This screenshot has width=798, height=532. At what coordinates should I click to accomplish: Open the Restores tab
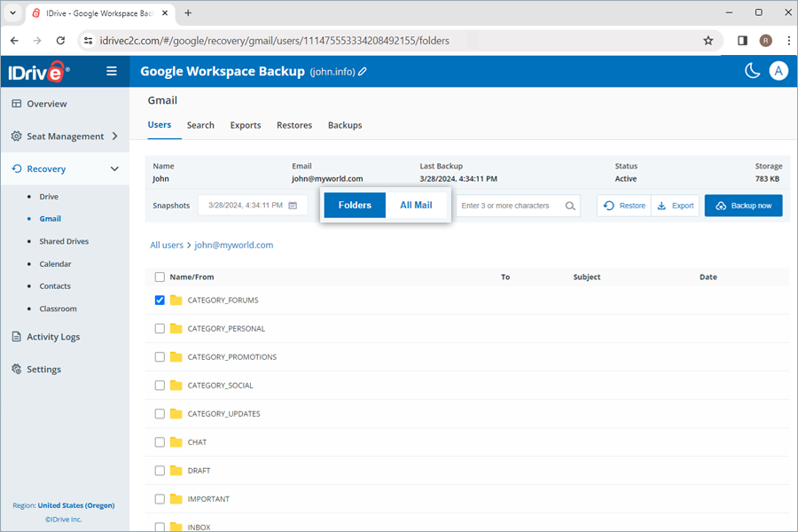[x=293, y=125]
